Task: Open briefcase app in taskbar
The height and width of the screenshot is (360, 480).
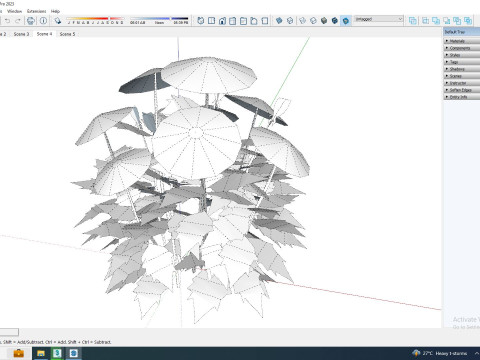Action: pyautogui.click(x=18, y=353)
